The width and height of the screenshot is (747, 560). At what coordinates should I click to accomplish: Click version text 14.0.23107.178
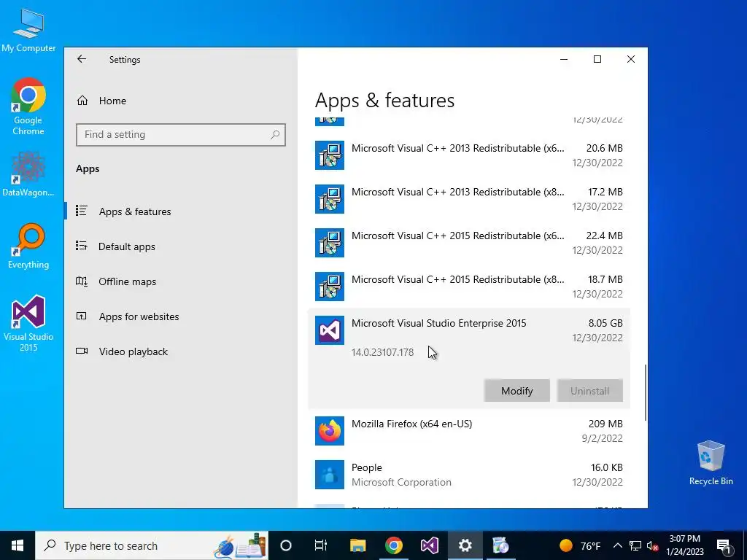point(382,352)
